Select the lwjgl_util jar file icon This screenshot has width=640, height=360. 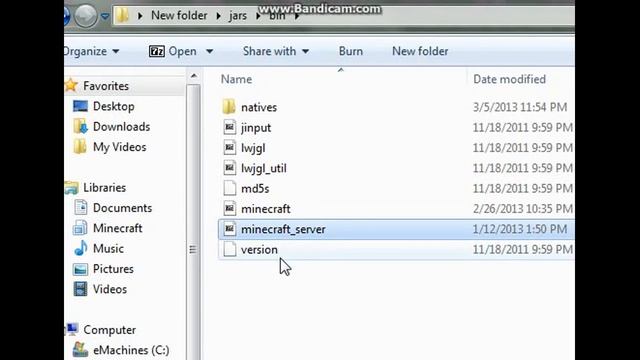click(229, 168)
